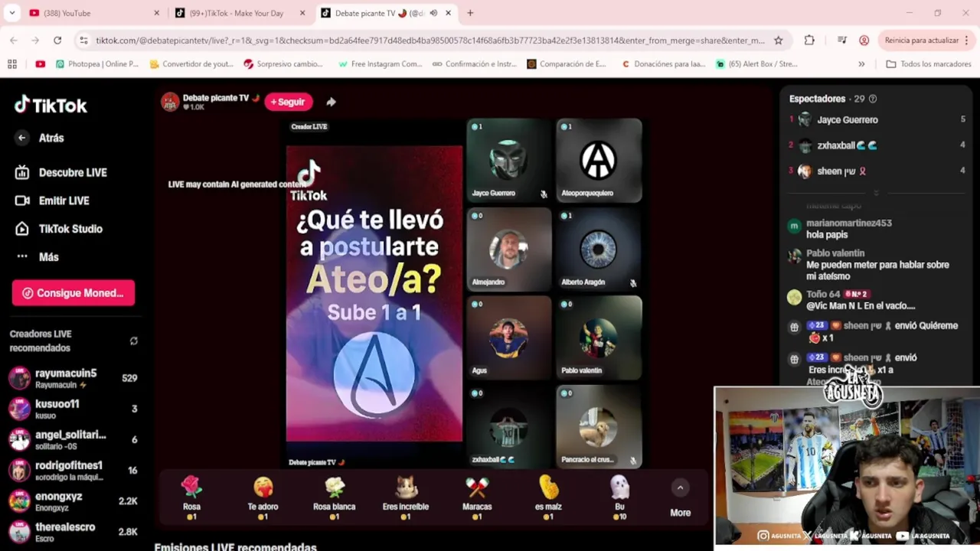Select guest tile Jayce Guerrero
Screen dimensions: 980x551
pyautogui.click(x=509, y=161)
